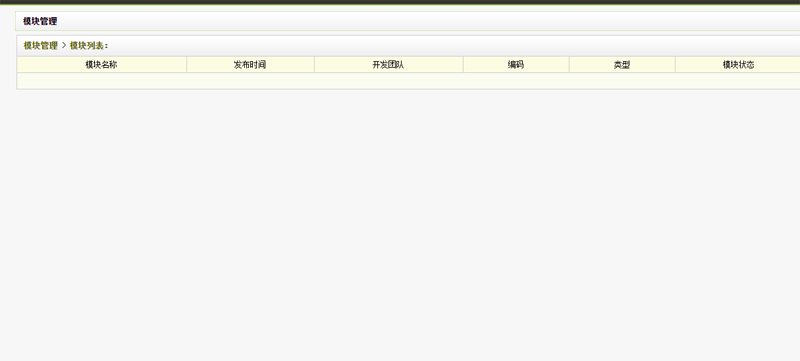
Task: Click the 编码 column header
Action: 516,65
